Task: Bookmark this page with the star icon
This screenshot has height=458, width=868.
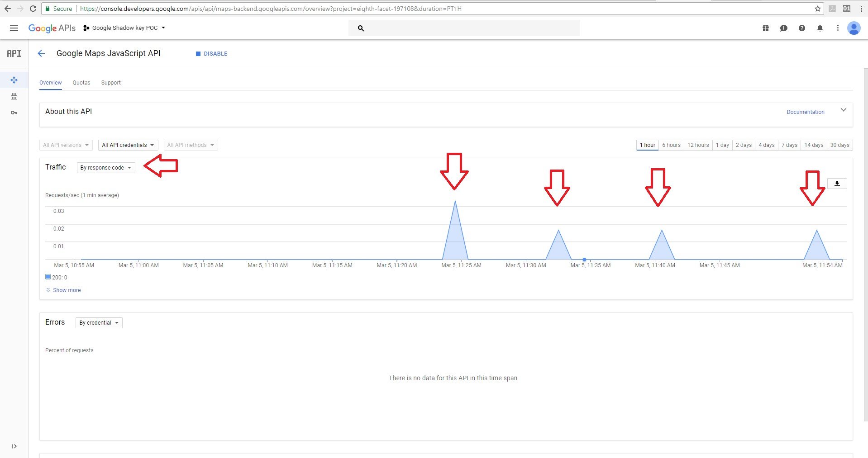Action: click(x=818, y=9)
